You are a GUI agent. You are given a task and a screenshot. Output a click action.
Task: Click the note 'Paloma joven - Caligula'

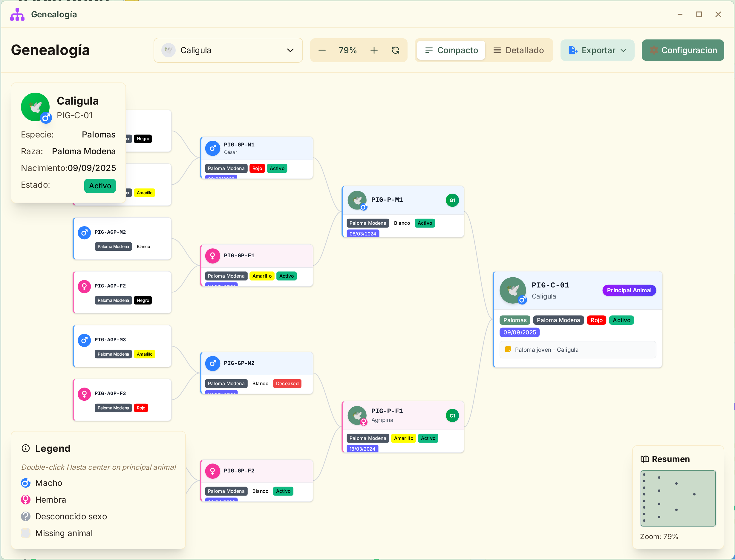coord(547,349)
